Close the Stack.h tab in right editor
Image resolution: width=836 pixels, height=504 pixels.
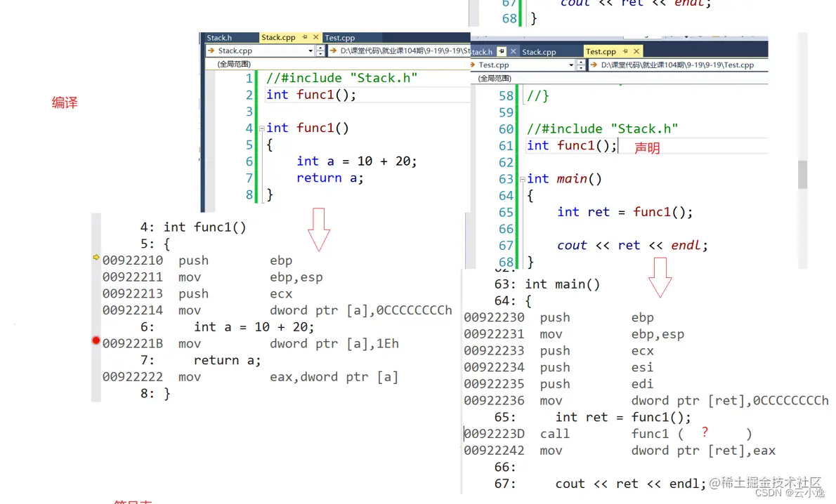tap(513, 51)
